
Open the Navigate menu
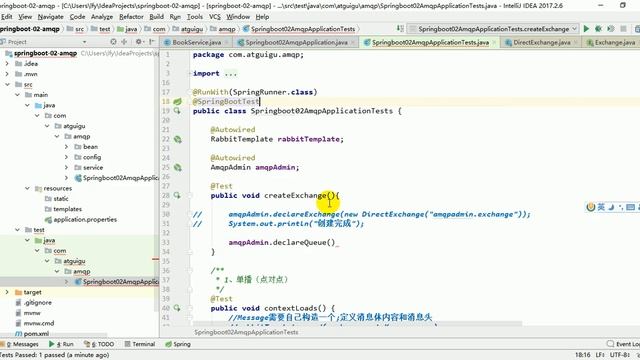coord(51,17)
